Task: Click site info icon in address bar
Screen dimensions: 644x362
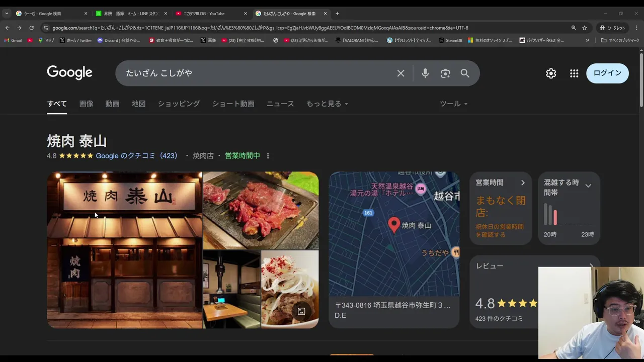Action: pyautogui.click(x=46, y=28)
